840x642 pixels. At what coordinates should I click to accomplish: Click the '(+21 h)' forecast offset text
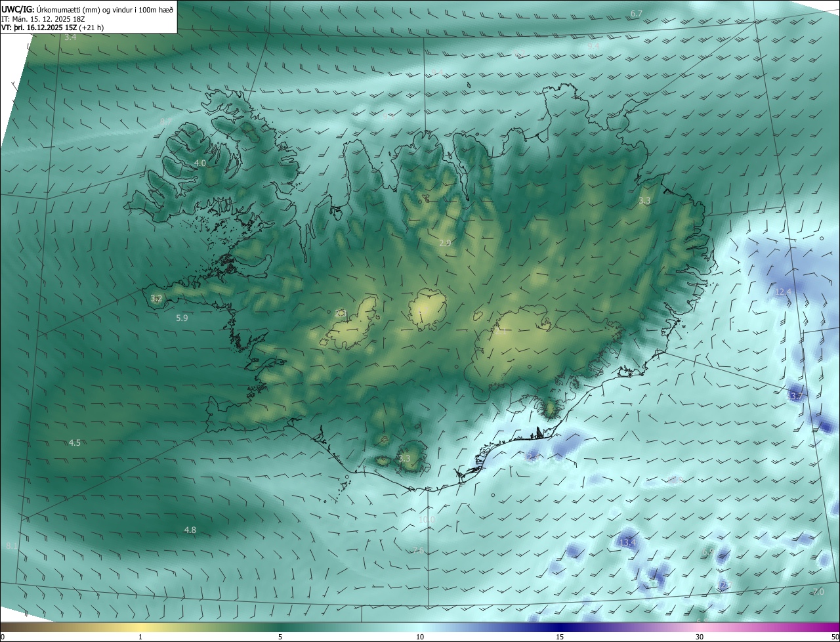91,28
